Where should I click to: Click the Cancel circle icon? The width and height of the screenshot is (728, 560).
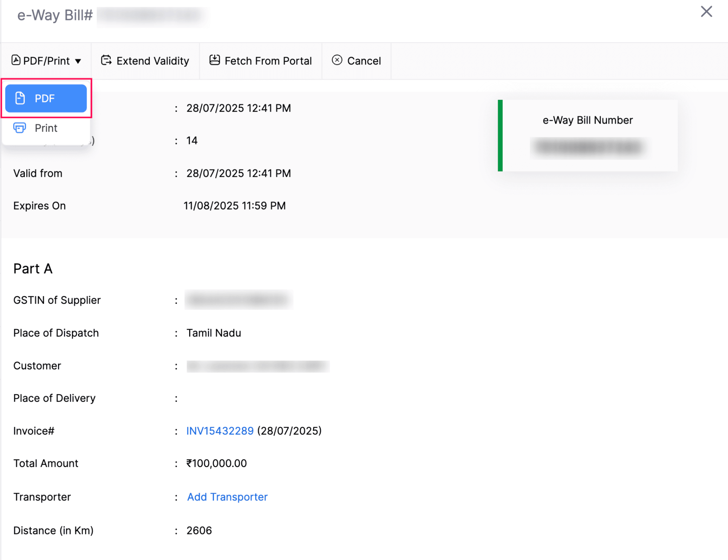[337, 60]
